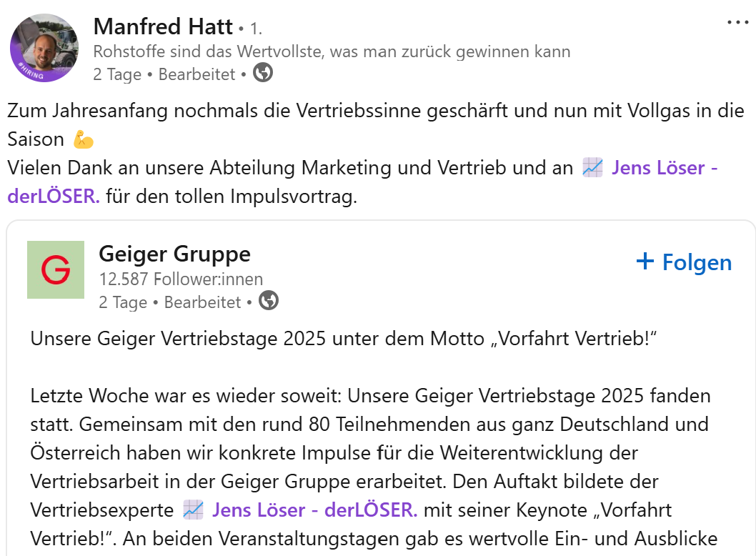Click "2 Tage • Bearbeitet" under Manfred Hatt
756x556 pixels.
(164, 74)
